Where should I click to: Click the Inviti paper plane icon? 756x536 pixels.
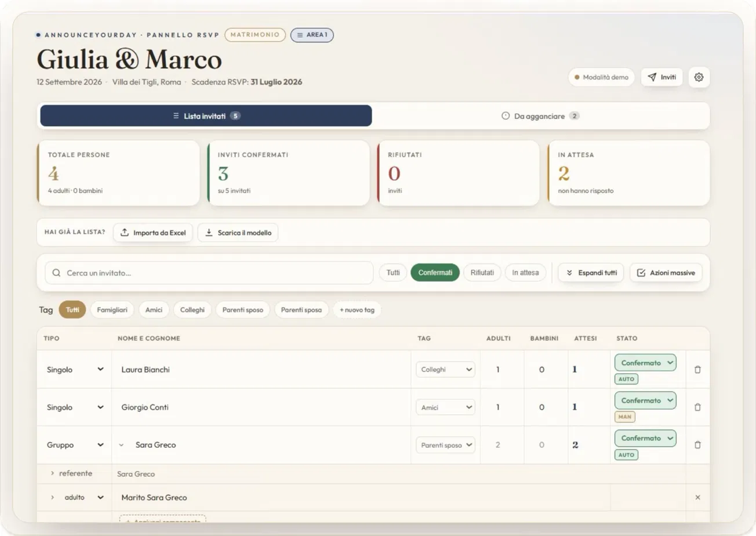click(x=652, y=77)
